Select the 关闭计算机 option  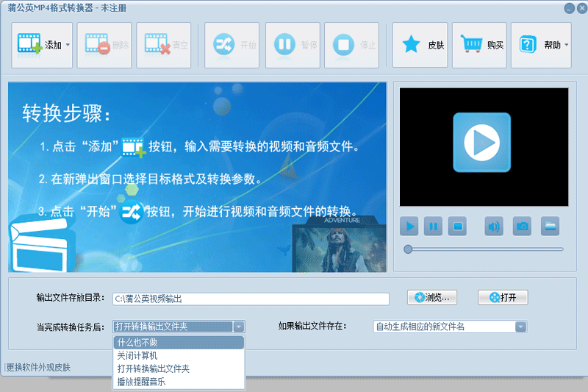click(179, 356)
